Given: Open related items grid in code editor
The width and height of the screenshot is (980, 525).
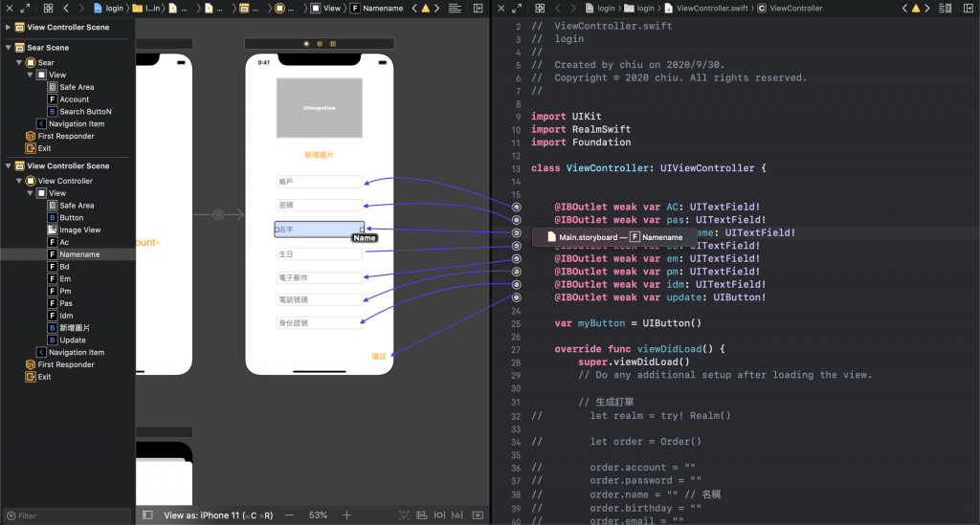Looking at the screenshot, I should click(540, 8).
